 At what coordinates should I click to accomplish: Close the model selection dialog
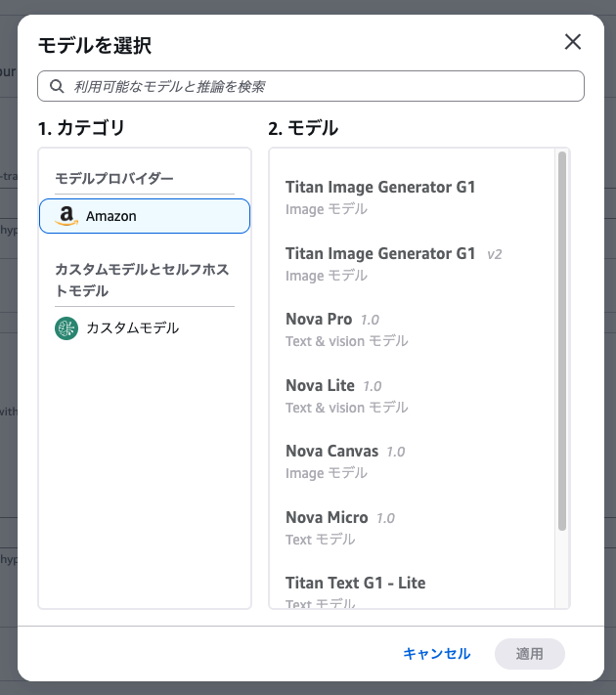(572, 41)
